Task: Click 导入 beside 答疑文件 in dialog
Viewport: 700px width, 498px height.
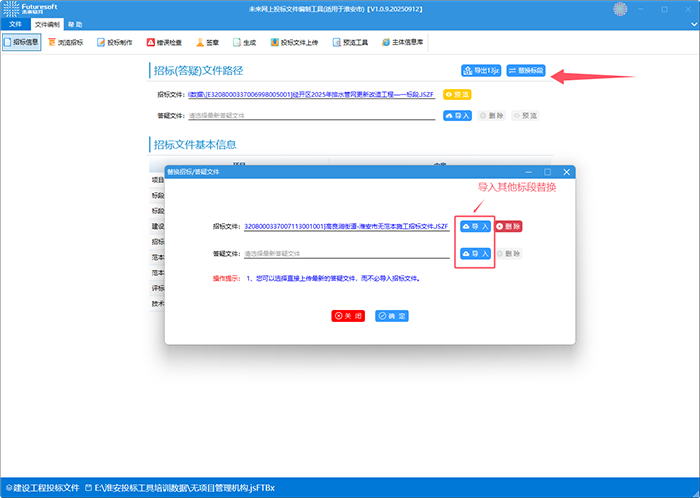Action: [475, 254]
